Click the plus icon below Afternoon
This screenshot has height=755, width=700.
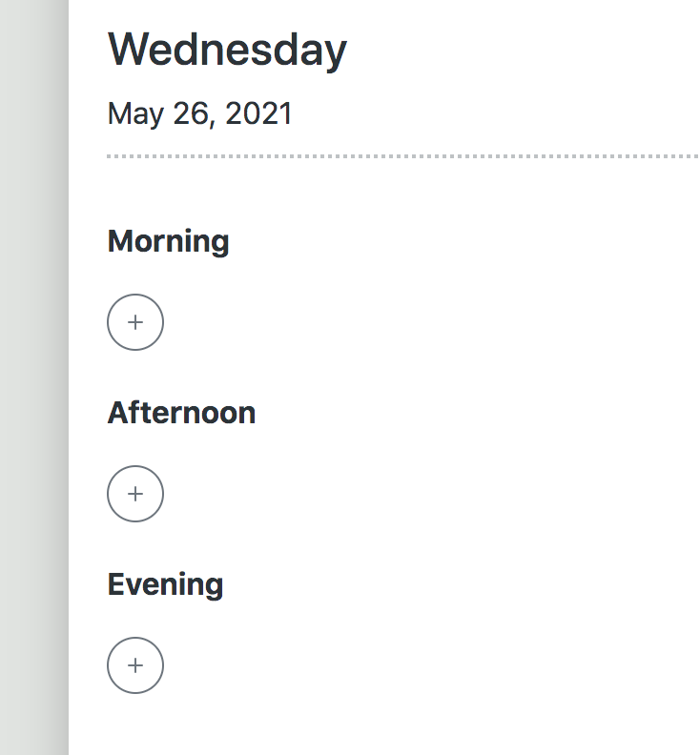[135, 494]
